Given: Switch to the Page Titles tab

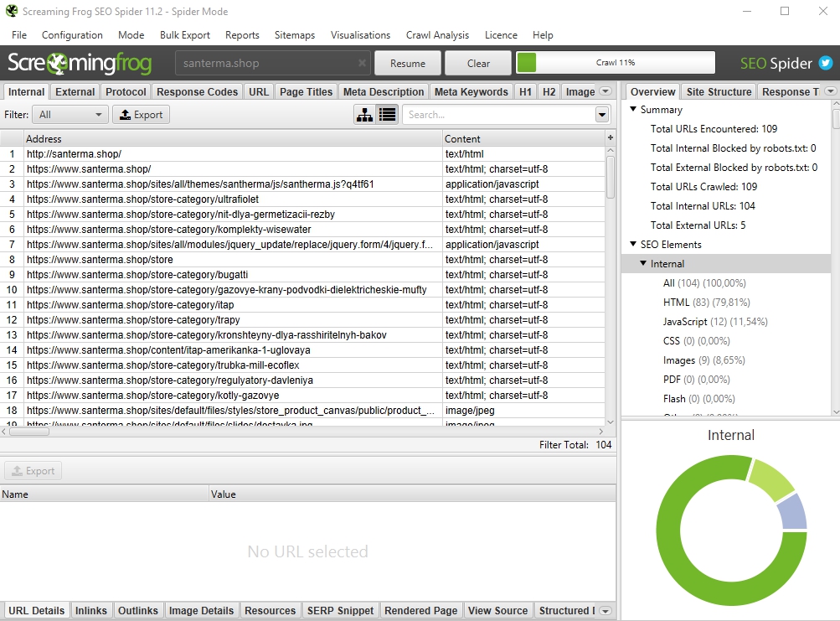Looking at the screenshot, I should tap(306, 91).
